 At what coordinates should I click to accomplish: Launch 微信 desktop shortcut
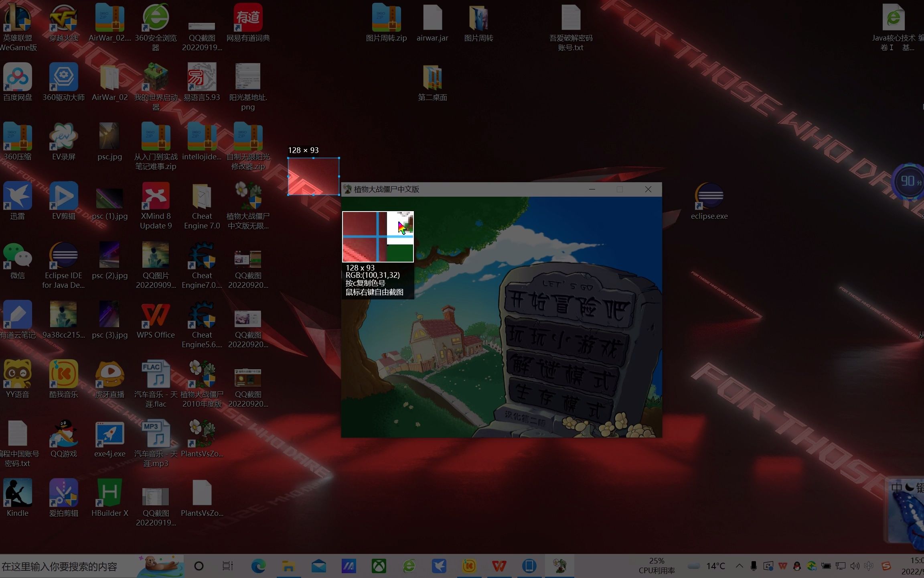click(18, 261)
